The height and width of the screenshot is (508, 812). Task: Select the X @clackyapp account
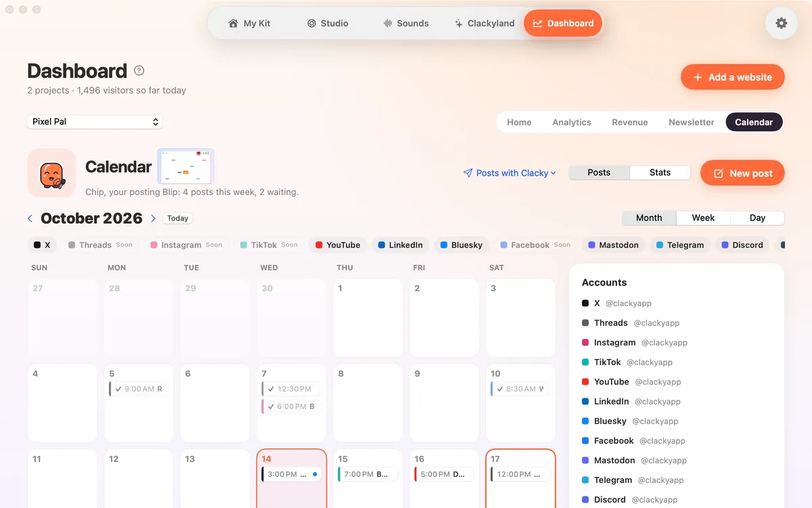click(x=616, y=303)
